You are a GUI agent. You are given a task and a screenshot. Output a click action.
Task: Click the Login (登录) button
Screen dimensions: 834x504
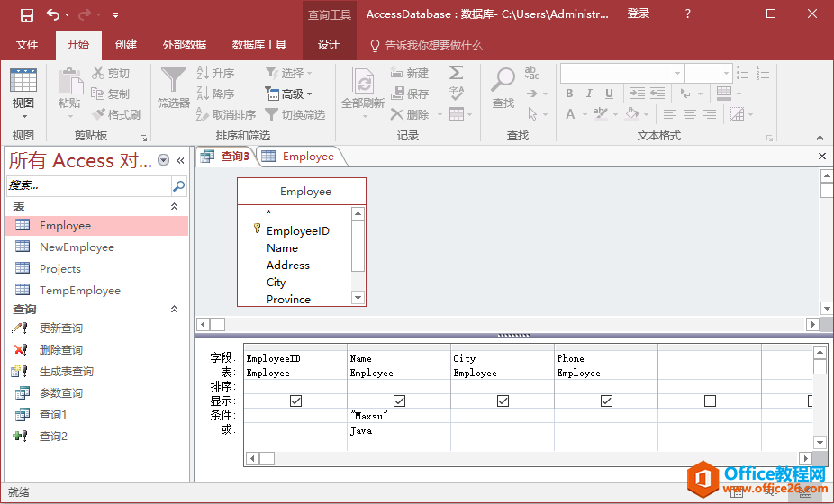tap(639, 14)
